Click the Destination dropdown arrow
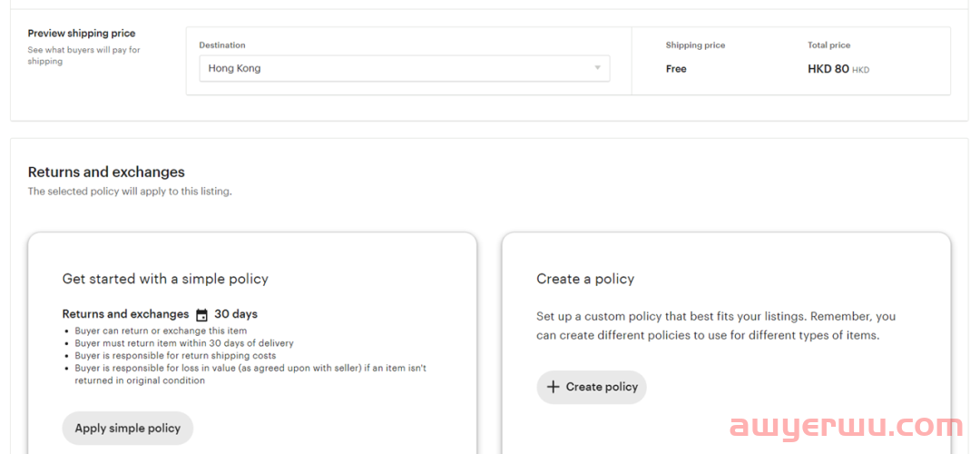The image size is (980, 454). 597,68
